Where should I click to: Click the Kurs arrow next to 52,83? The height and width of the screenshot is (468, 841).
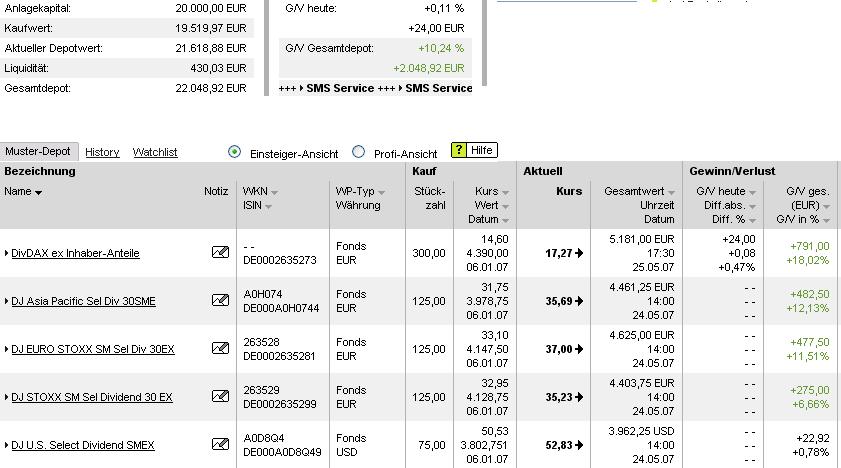[x=579, y=445]
